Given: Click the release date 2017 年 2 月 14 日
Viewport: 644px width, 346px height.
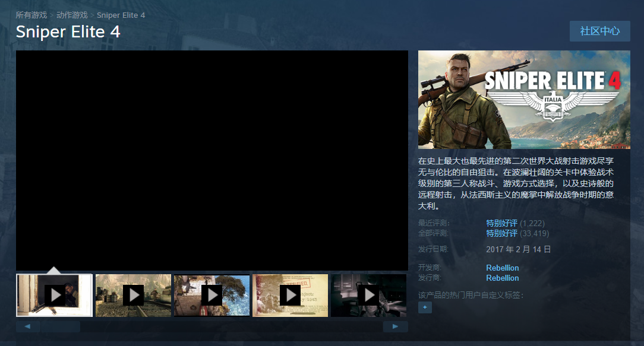Looking at the screenshot, I should (518, 249).
